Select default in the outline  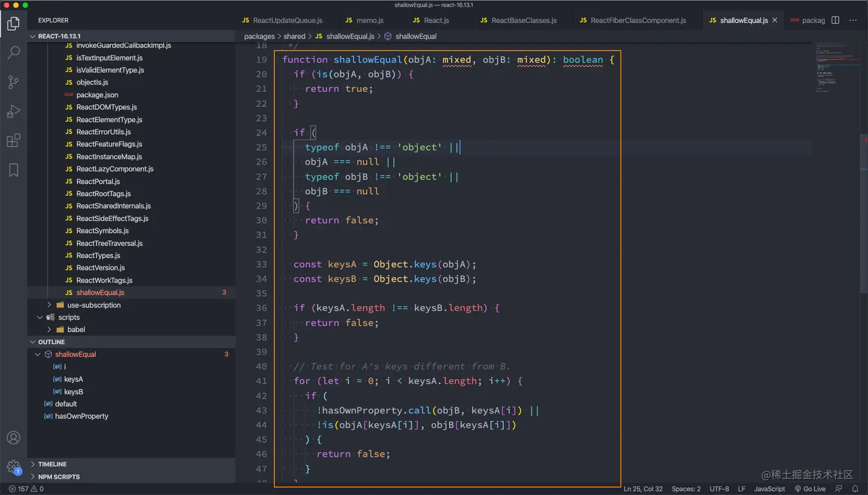[66, 404]
